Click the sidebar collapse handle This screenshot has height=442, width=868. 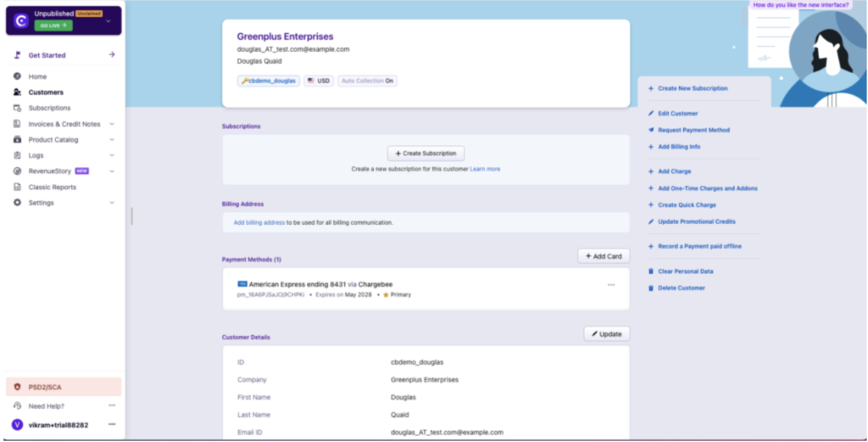(131, 216)
